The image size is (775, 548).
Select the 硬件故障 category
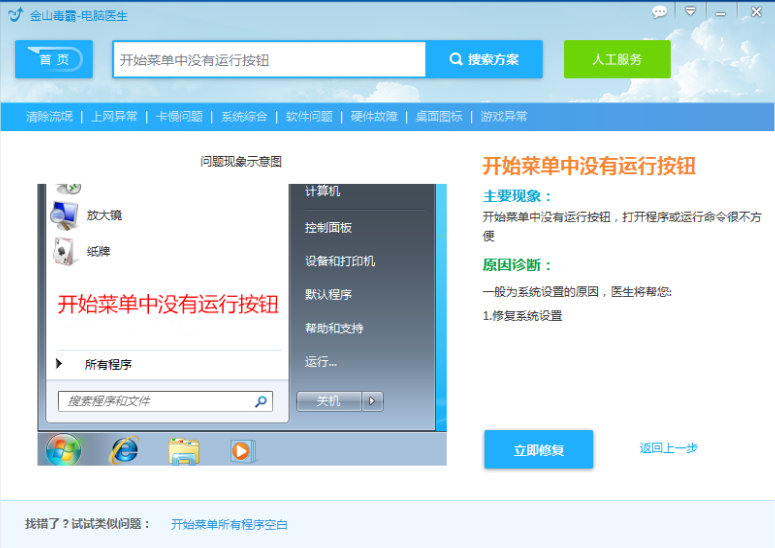pyautogui.click(x=374, y=117)
